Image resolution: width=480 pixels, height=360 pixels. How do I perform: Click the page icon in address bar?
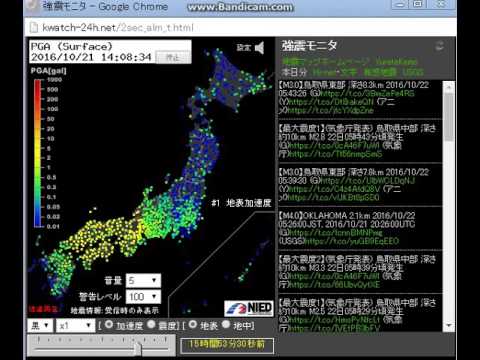34,28
